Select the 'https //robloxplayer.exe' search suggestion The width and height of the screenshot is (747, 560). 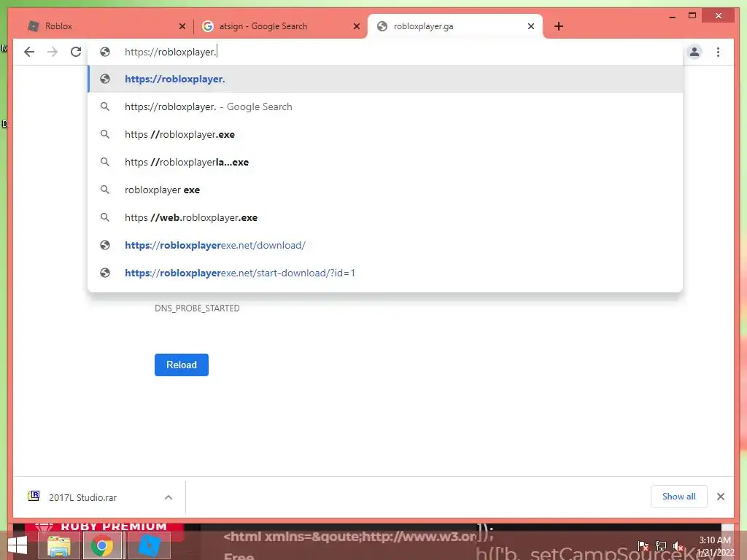(385, 134)
